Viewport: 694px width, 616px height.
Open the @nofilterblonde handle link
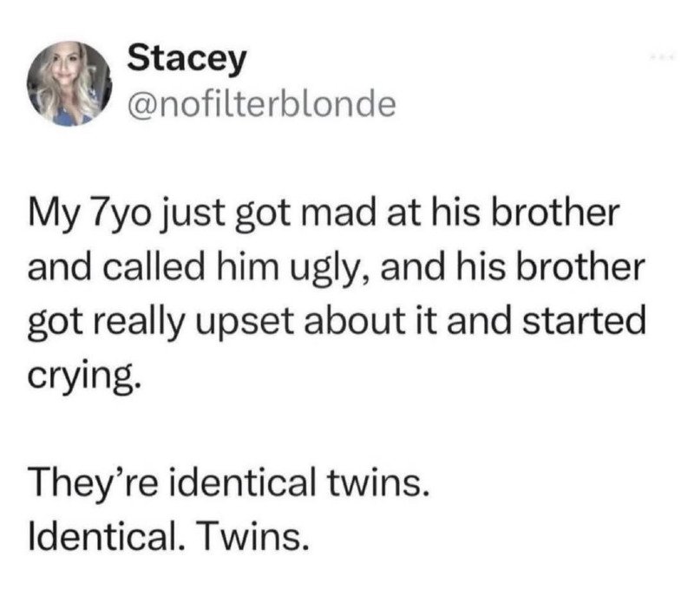coord(262,105)
